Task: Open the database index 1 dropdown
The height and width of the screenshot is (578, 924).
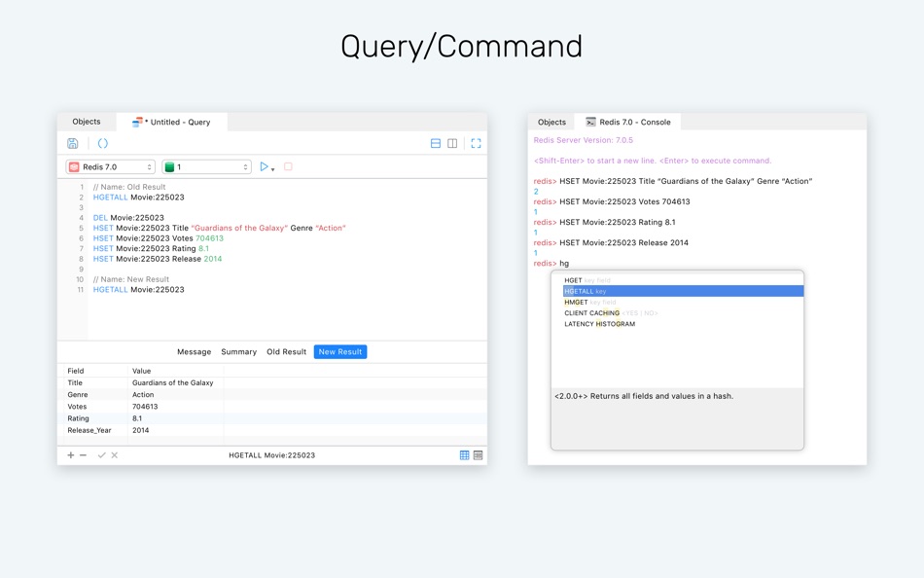Action: pos(207,167)
